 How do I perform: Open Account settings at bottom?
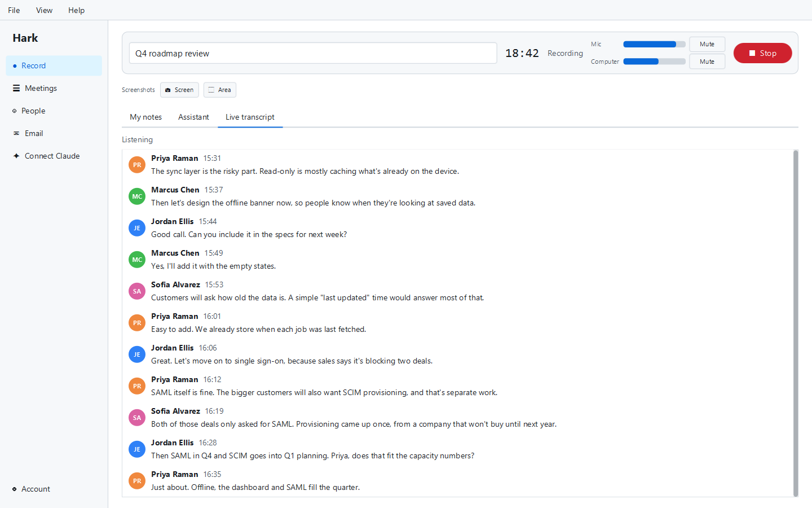click(x=54, y=489)
